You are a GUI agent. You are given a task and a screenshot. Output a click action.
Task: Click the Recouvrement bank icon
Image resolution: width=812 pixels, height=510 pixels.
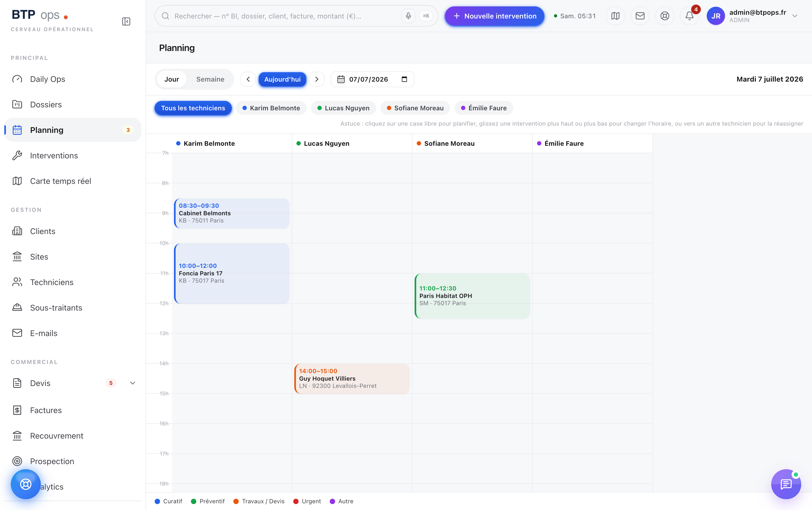click(17, 436)
